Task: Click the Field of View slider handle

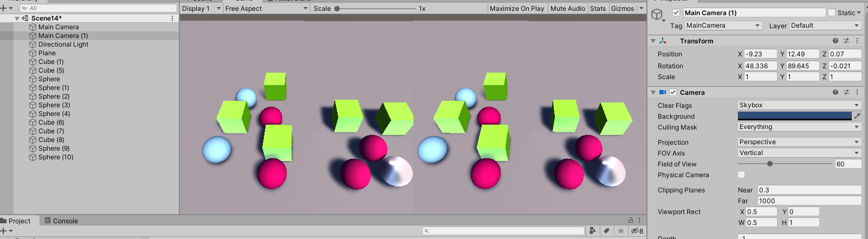Action: [x=770, y=164]
